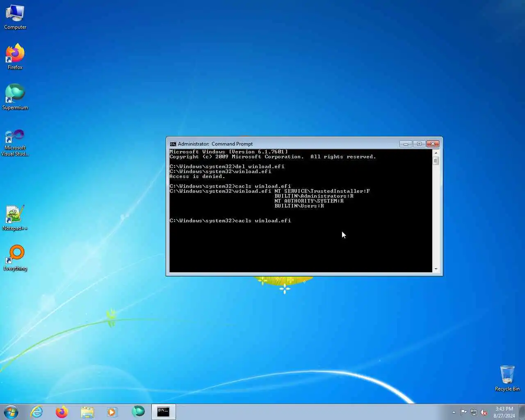Viewport: 525px width, 420px height.
Task: Launch Firefox from the taskbar
Action: (62, 412)
